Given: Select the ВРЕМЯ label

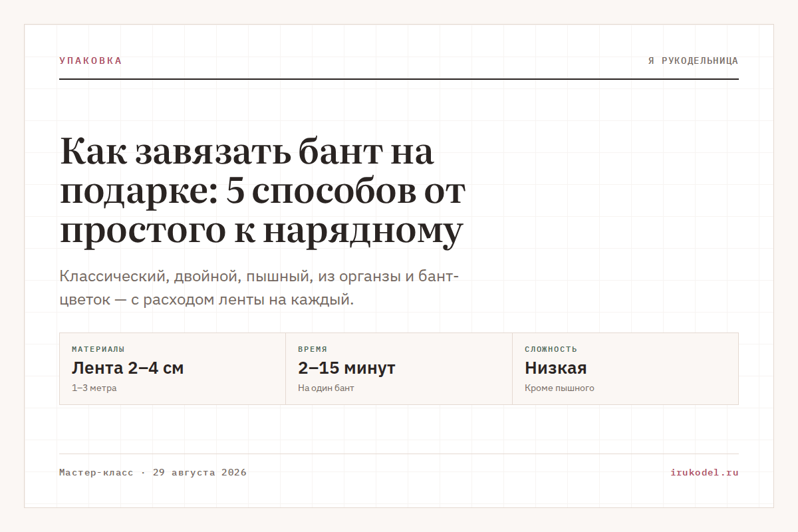Looking at the screenshot, I should [x=313, y=349].
